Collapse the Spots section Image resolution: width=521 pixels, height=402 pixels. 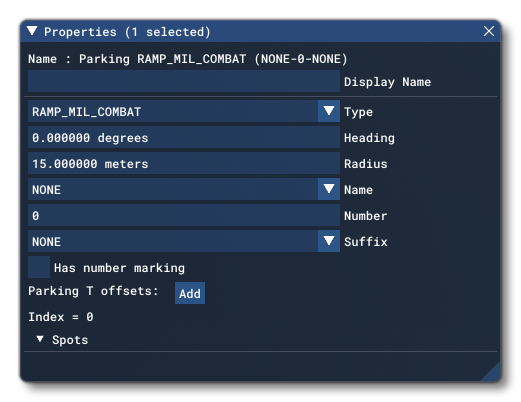[x=40, y=339]
